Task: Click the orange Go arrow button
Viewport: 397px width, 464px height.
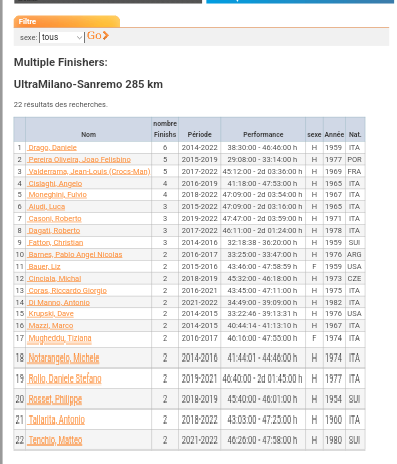Action: pos(98,36)
